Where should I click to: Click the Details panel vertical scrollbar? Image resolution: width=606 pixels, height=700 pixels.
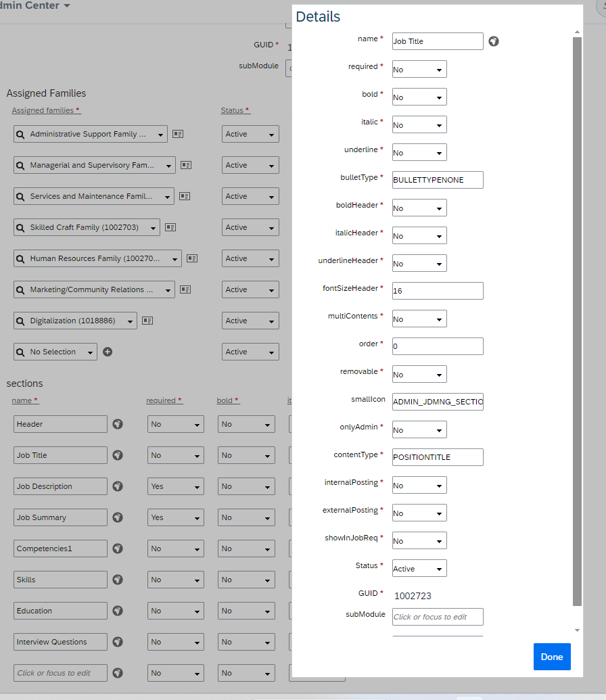pyautogui.click(x=577, y=321)
